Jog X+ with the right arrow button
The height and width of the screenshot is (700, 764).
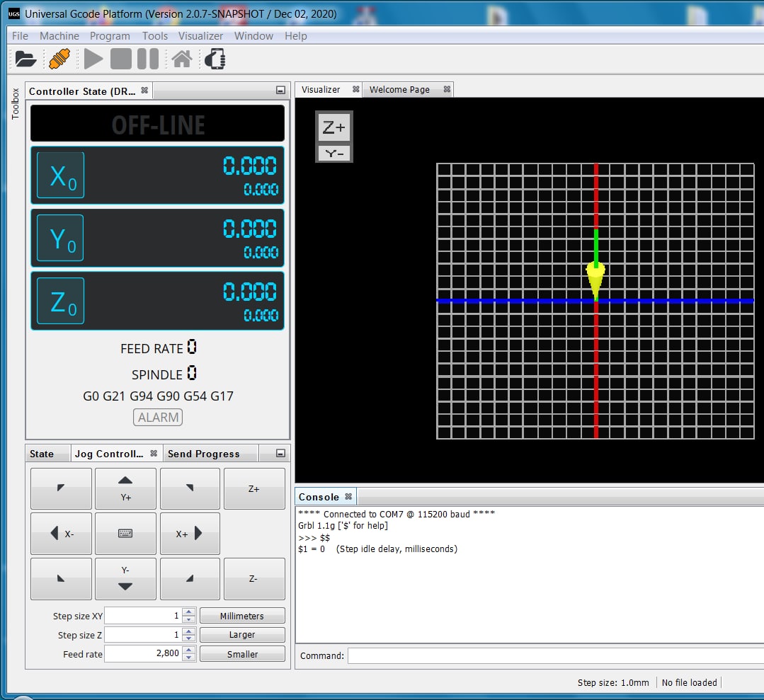[190, 534]
